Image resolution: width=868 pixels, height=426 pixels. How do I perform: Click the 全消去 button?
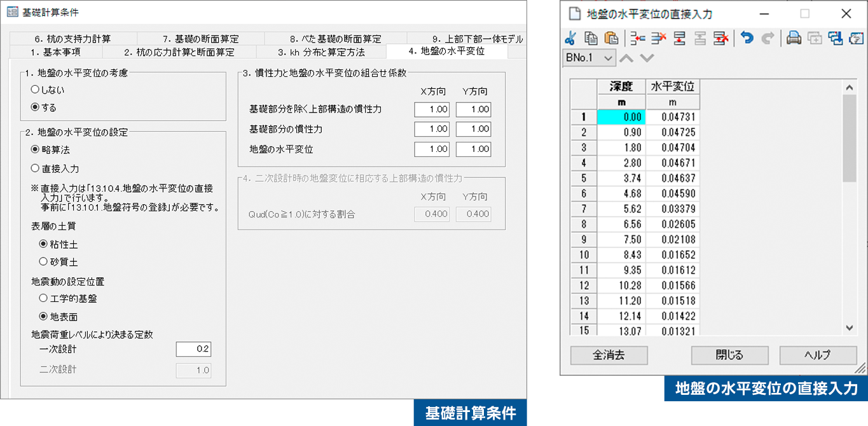point(609,355)
